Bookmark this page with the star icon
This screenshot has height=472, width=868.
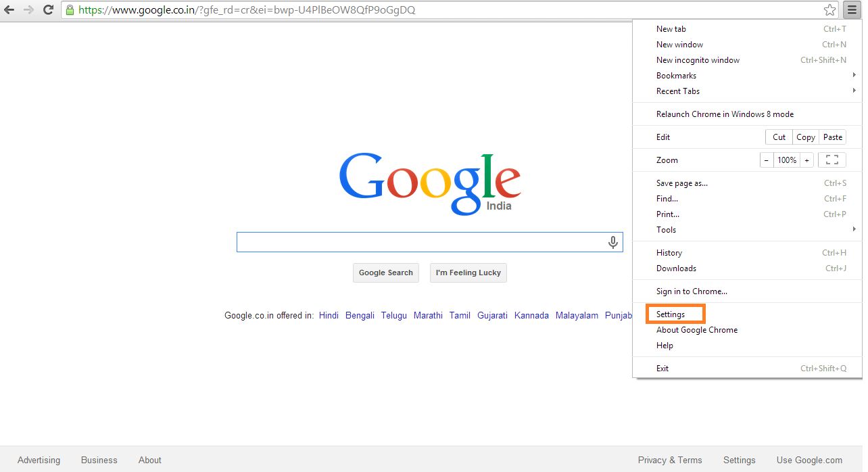click(829, 10)
